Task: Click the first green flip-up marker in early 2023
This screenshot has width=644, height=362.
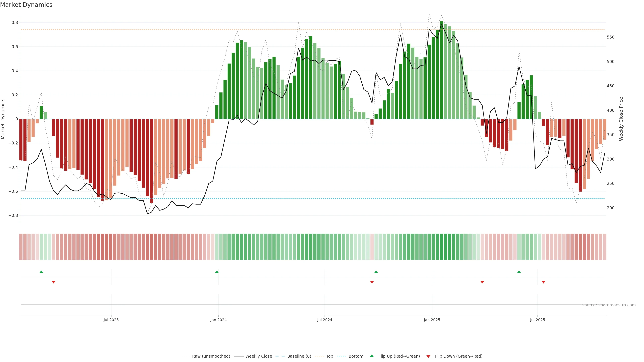Action: (41, 272)
